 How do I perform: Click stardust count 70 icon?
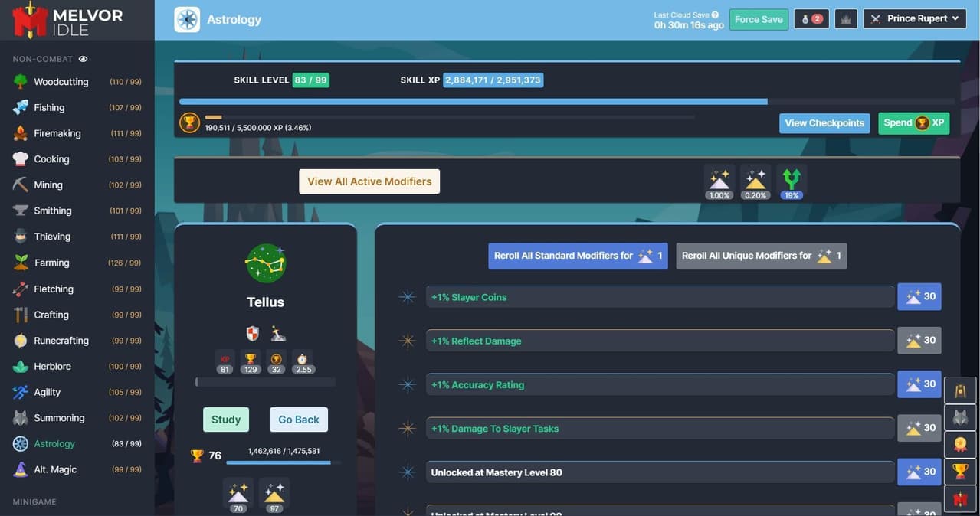tap(238, 495)
